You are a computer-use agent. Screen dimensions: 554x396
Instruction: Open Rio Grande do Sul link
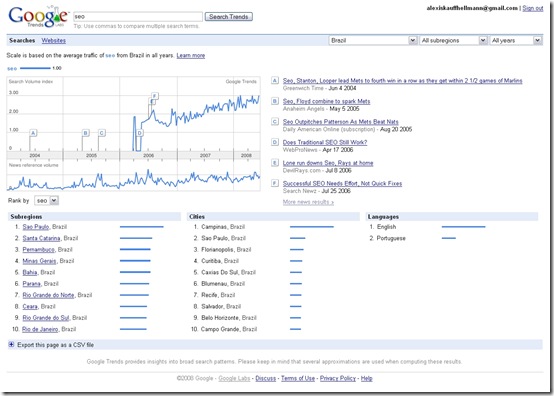pyautogui.click(x=46, y=318)
